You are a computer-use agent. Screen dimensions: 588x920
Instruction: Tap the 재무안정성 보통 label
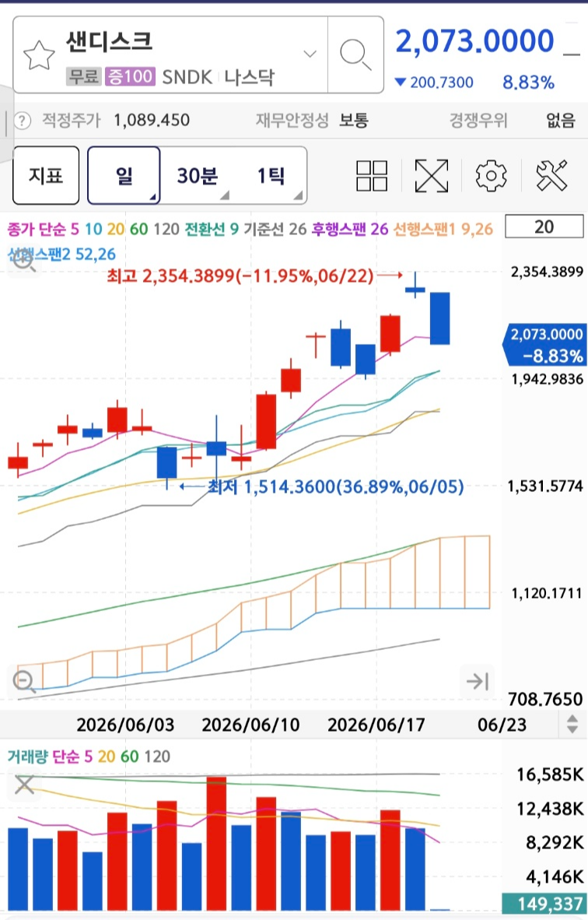[x=312, y=121]
